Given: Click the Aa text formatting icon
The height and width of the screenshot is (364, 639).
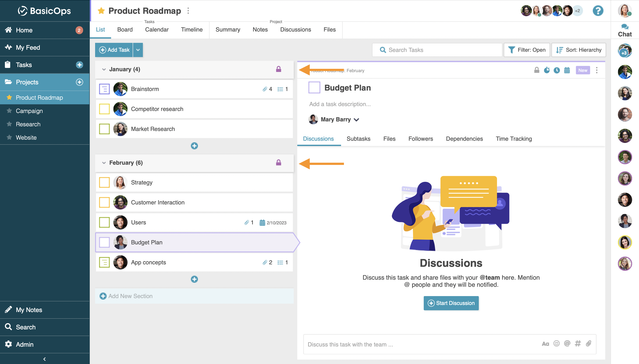Looking at the screenshot, I should point(545,344).
